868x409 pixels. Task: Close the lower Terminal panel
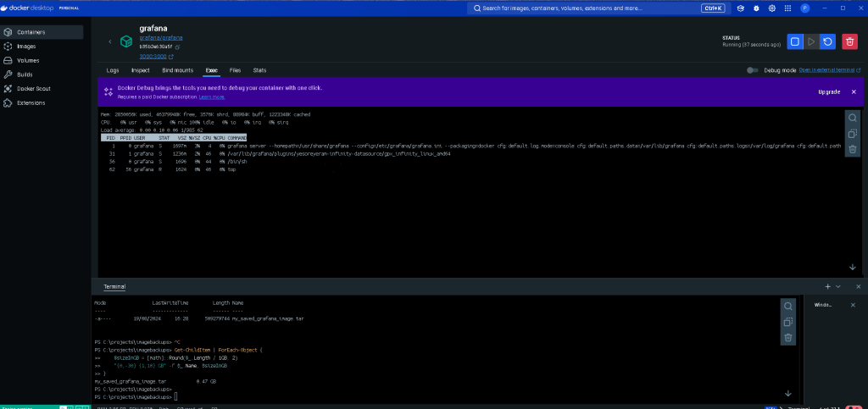(x=859, y=287)
